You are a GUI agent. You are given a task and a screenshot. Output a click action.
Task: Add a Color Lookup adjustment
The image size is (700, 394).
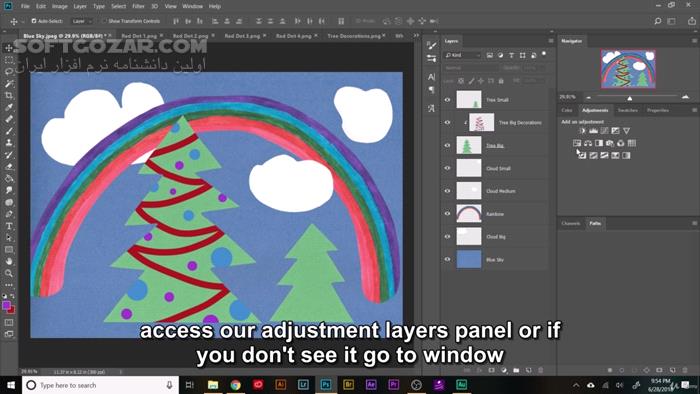(632, 143)
